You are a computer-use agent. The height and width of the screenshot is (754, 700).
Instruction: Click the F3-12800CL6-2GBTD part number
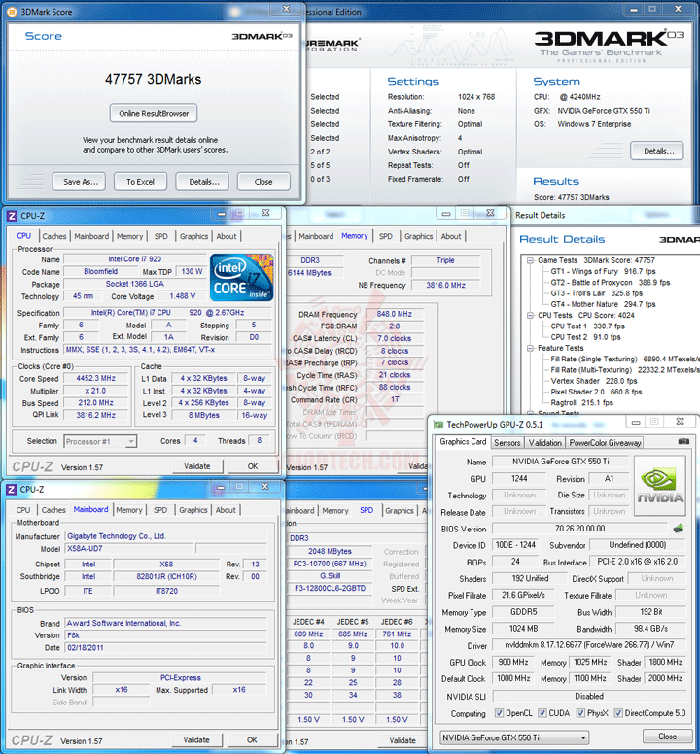pos(330,588)
